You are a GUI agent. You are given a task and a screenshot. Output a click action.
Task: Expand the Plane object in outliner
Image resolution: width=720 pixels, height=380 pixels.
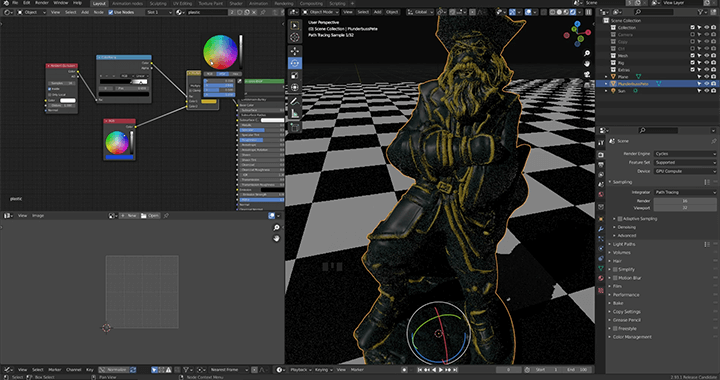pos(606,77)
